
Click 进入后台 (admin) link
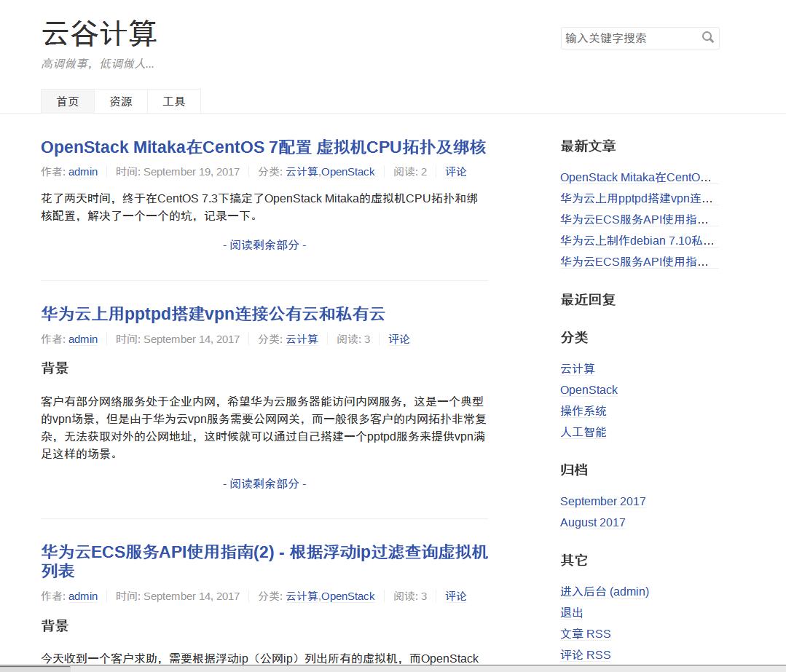pos(604,591)
